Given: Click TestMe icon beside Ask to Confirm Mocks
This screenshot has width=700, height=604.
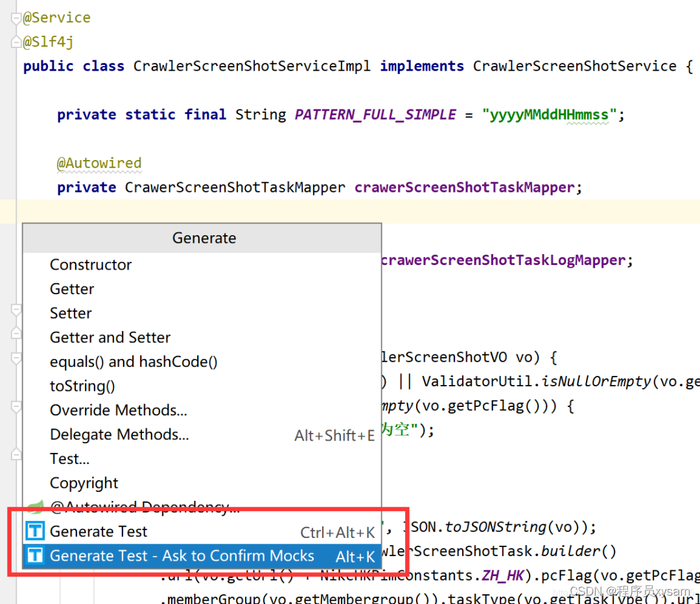Looking at the screenshot, I should (x=35, y=556).
